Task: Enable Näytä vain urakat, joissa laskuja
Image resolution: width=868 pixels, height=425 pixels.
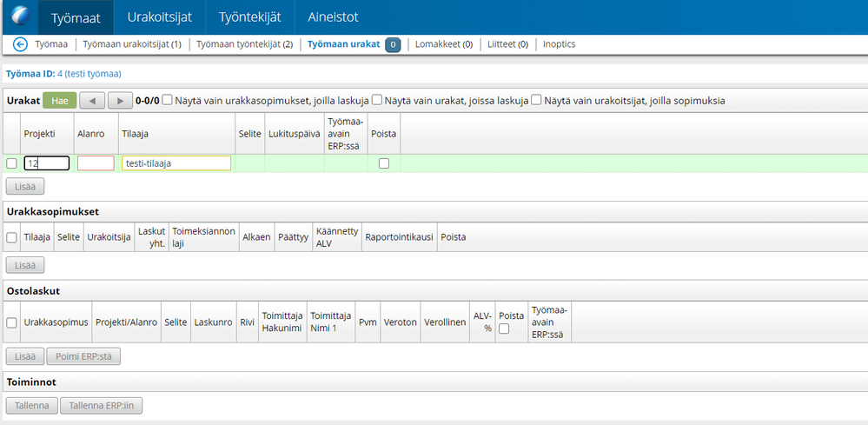Action: pyautogui.click(x=377, y=100)
